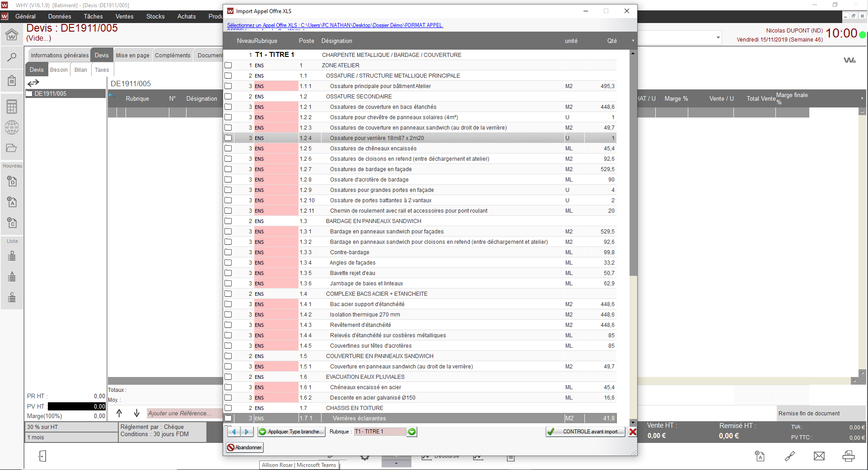Open the Stocks menu

155,16
